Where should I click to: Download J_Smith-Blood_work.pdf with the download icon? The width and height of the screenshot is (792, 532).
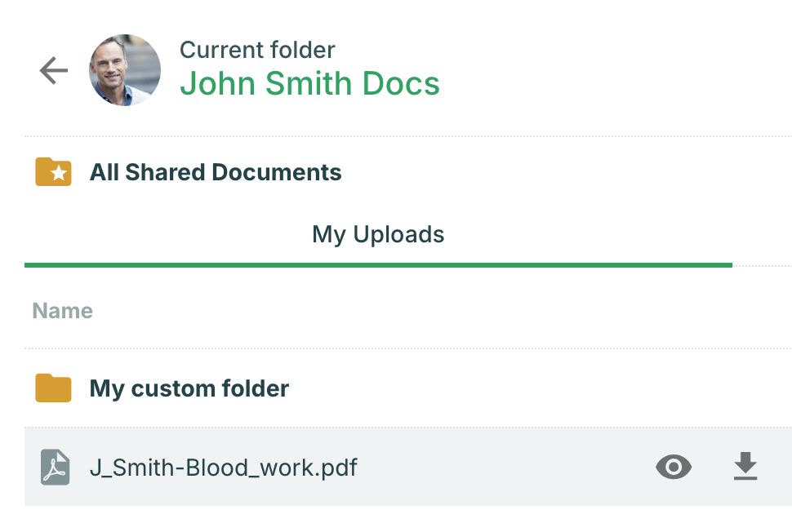tap(745, 467)
